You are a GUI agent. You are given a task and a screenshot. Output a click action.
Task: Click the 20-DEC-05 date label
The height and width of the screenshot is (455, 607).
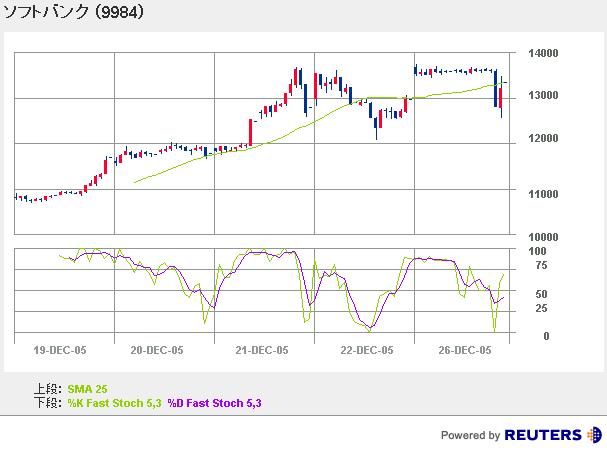pos(157,350)
